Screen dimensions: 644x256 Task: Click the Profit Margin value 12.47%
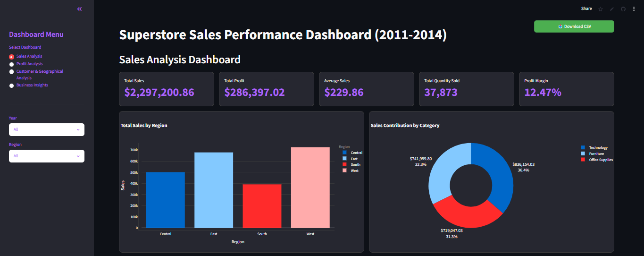[x=543, y=92]
